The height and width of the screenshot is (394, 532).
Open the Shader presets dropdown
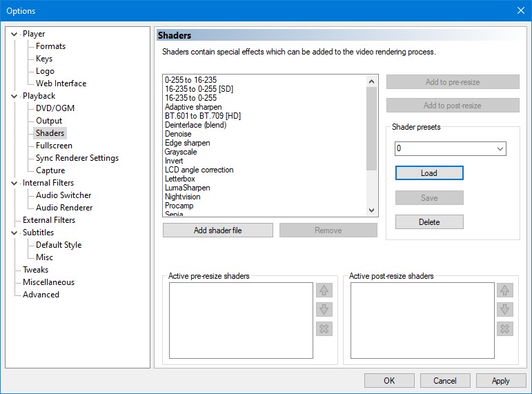point(500,148)
